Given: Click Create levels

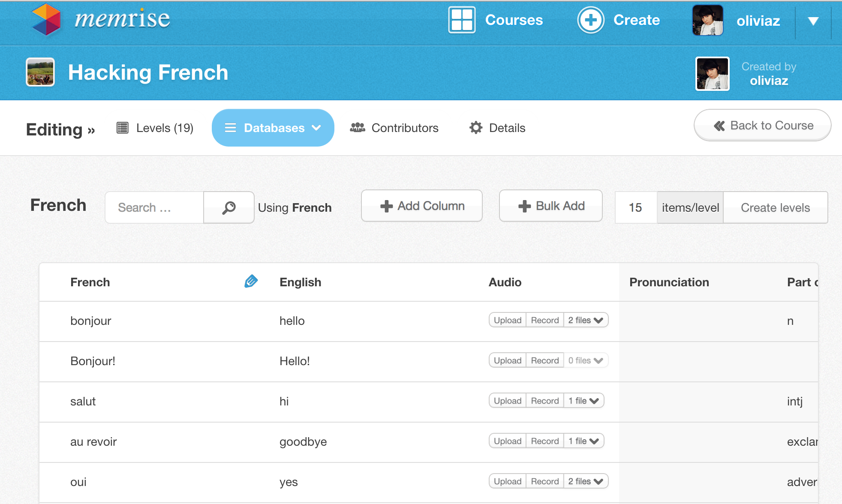Looking at the screenshot, I should pos(775,207).
